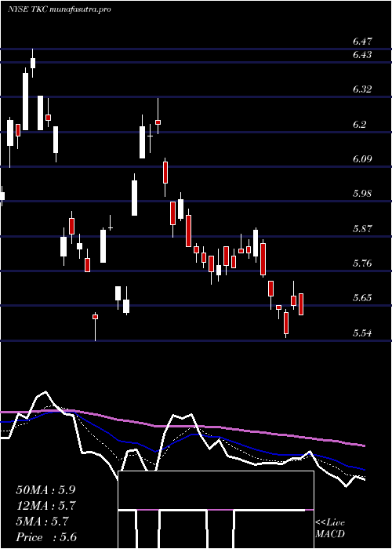Click the 5.54 price level label
The width and height of the screenshot is (392, 549).
tap(362, 333)
